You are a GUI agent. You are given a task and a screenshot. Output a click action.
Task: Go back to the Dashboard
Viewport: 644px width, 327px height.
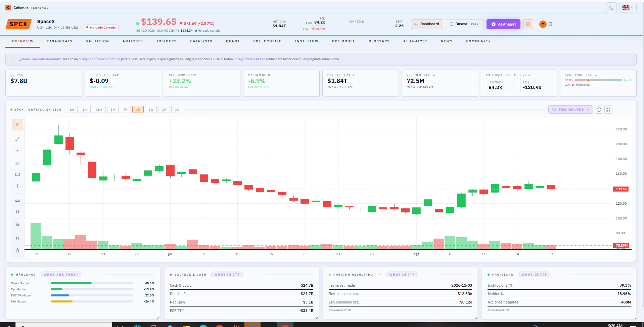(x=427, y=24)
